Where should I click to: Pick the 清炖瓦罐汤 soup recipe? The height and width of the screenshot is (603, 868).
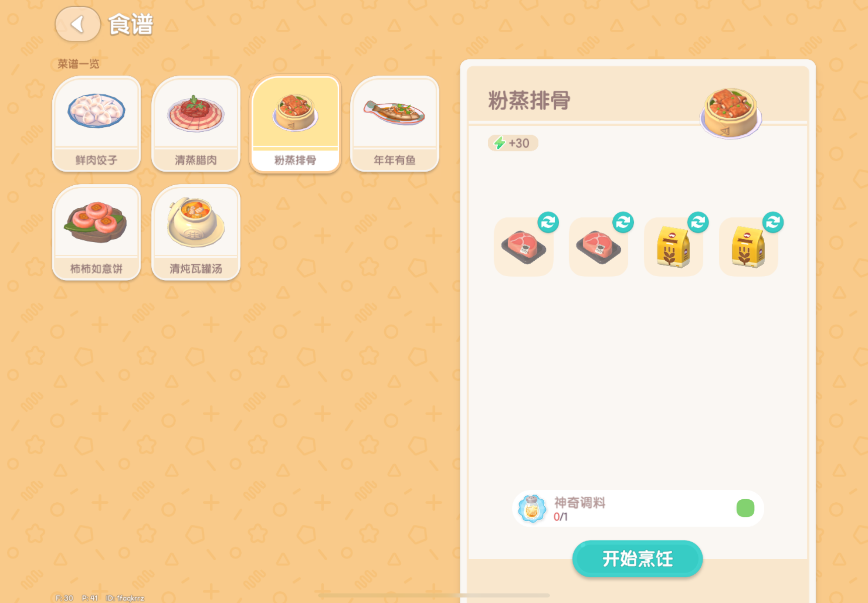pos(196,232)
